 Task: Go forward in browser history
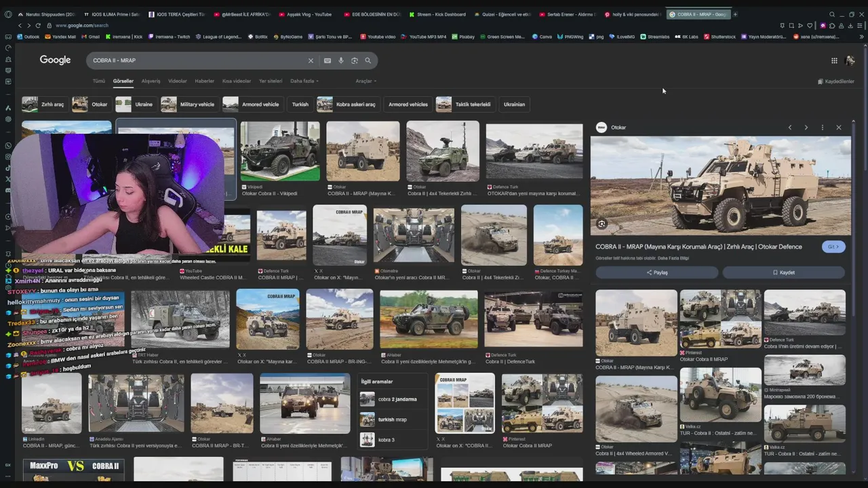pos(28,25)
